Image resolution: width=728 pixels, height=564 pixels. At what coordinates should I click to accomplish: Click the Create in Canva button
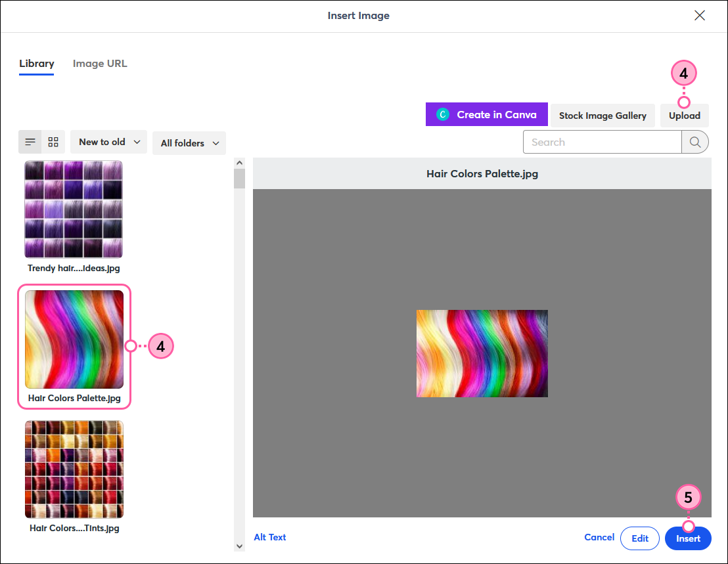point(487,114)
